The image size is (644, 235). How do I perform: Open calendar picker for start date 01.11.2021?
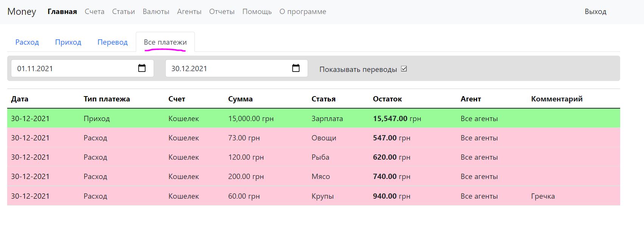(142, 68)
